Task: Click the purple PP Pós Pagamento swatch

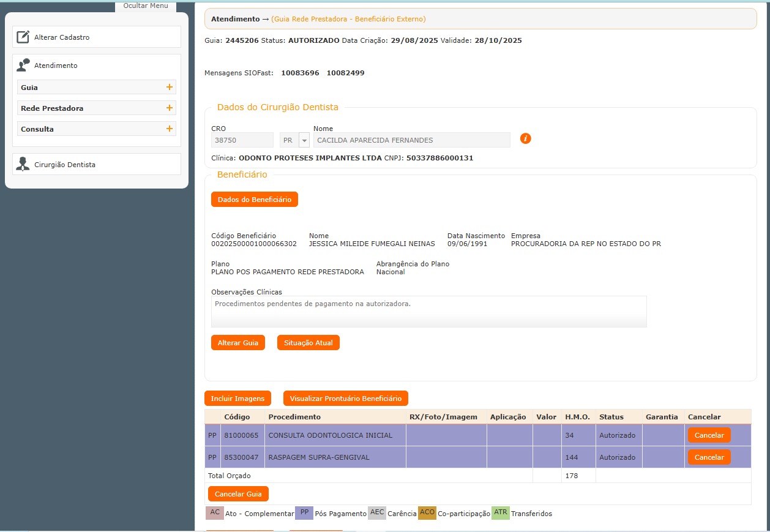Action: point(304,513)
